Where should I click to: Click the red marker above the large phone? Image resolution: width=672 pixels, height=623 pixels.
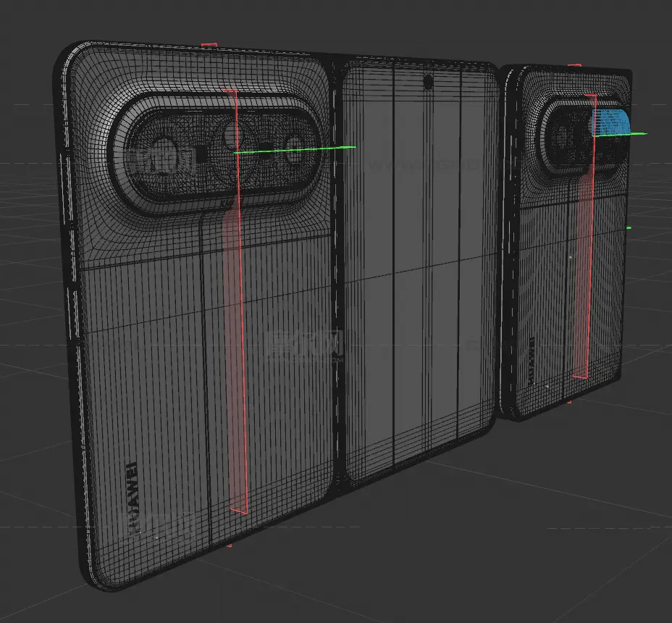(209, 45)
